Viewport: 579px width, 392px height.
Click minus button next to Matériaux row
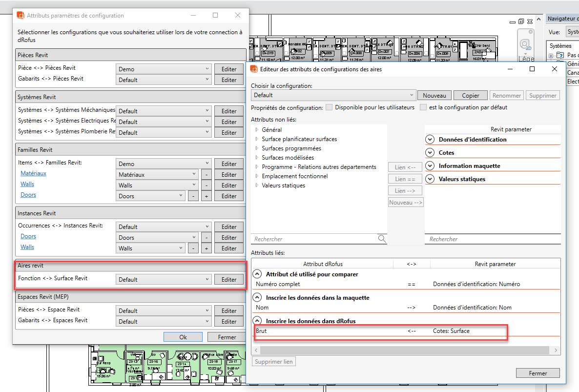(x=206, y=175)
